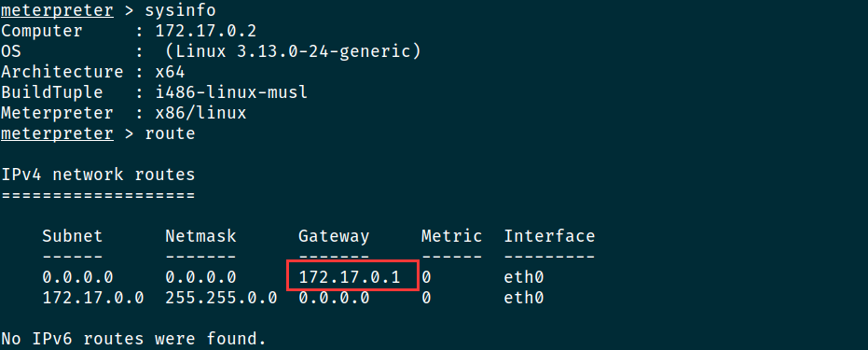Click the sysinfo command text

(x=181, y=10)
